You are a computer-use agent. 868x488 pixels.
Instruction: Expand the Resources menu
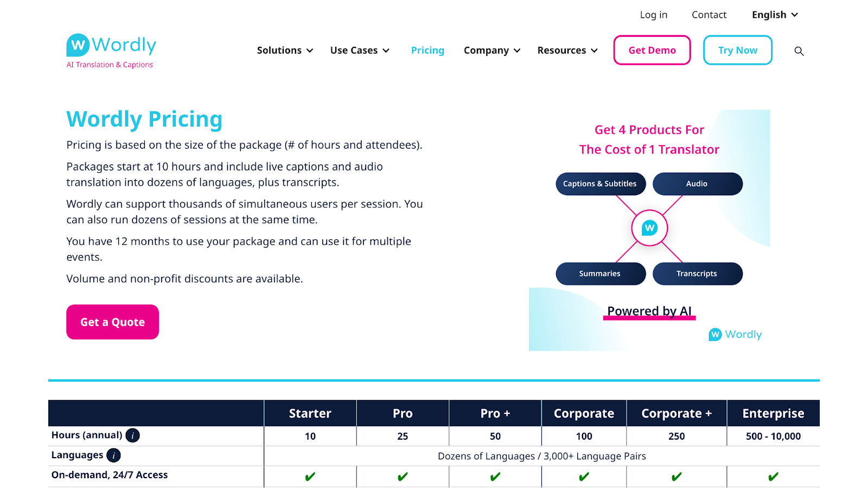click(567, 50)
